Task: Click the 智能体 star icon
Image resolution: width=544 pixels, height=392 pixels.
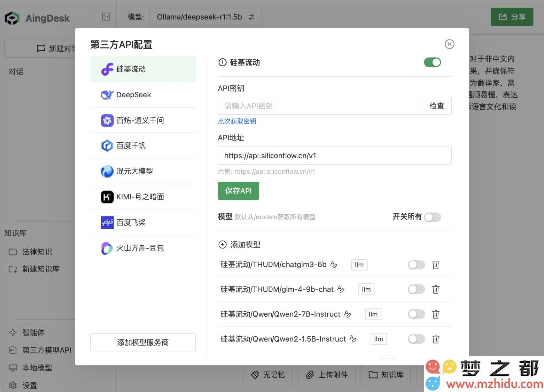Action: tap(13, 332)
